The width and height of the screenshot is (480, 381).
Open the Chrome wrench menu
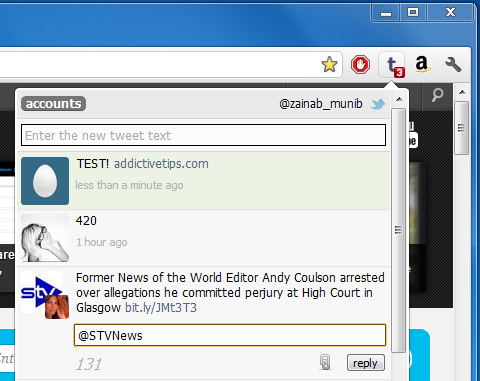coord(453,64)
